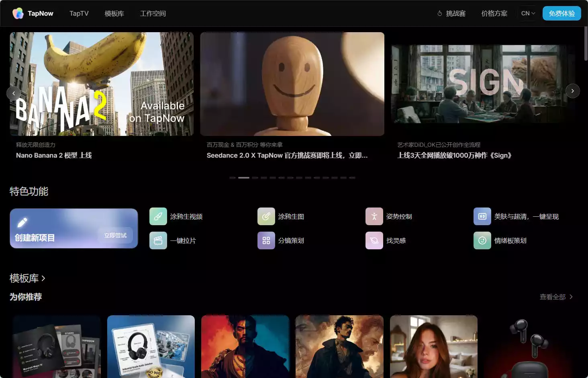Screen dimensions: 588x378
Task: Click the 'Nano Banana 2 模型 上线' title
Action: (x=54, y=155)
